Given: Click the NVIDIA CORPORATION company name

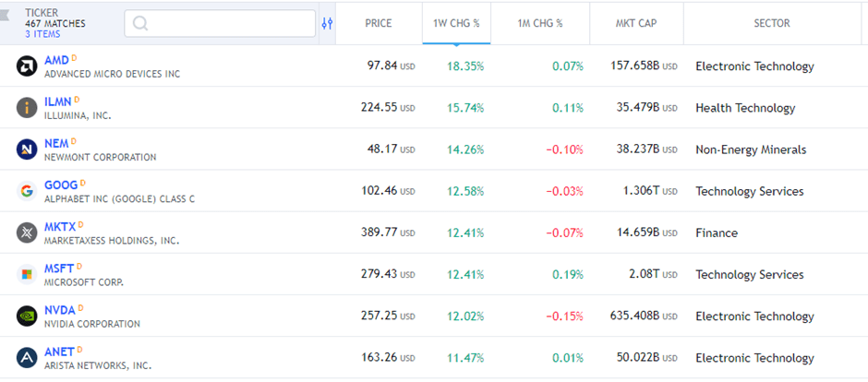Looking at the screenshot, I should (x=92, y=324).
